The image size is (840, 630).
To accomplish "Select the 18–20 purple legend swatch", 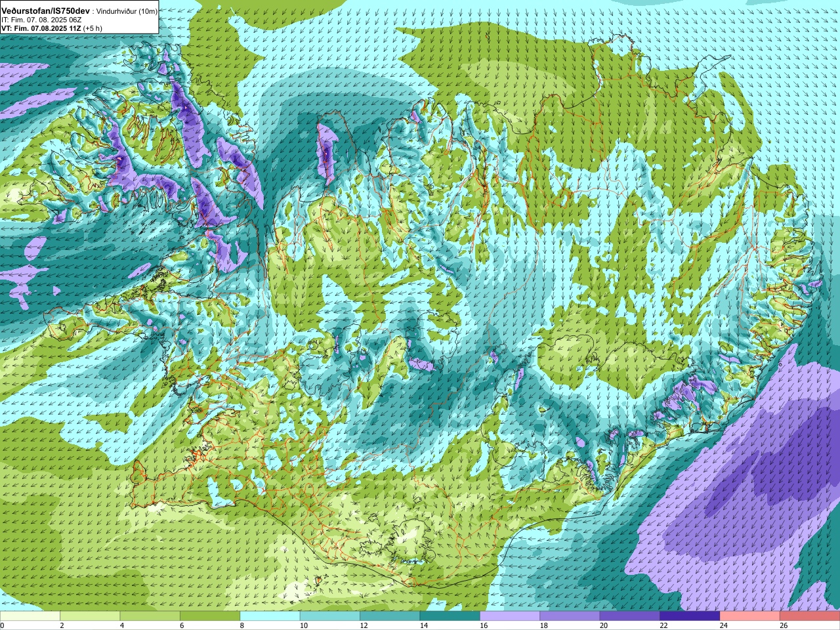I will (x=570, y=616).
